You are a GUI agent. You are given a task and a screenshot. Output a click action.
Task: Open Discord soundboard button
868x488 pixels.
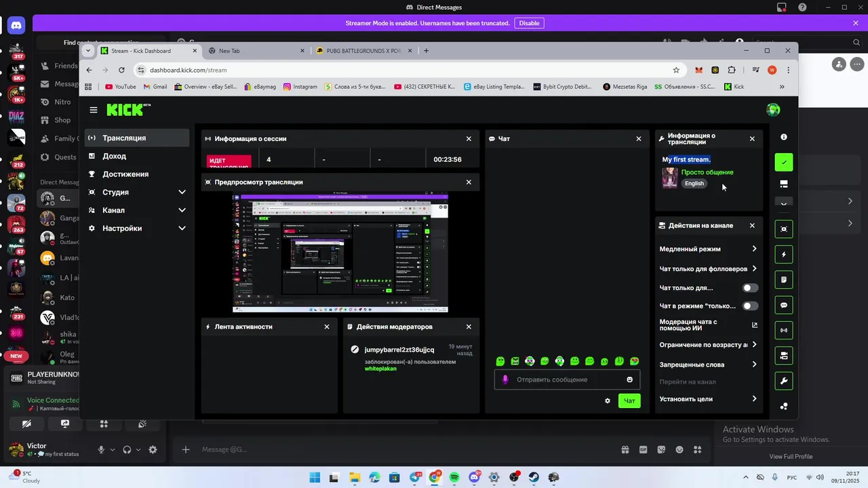(142, 424)
